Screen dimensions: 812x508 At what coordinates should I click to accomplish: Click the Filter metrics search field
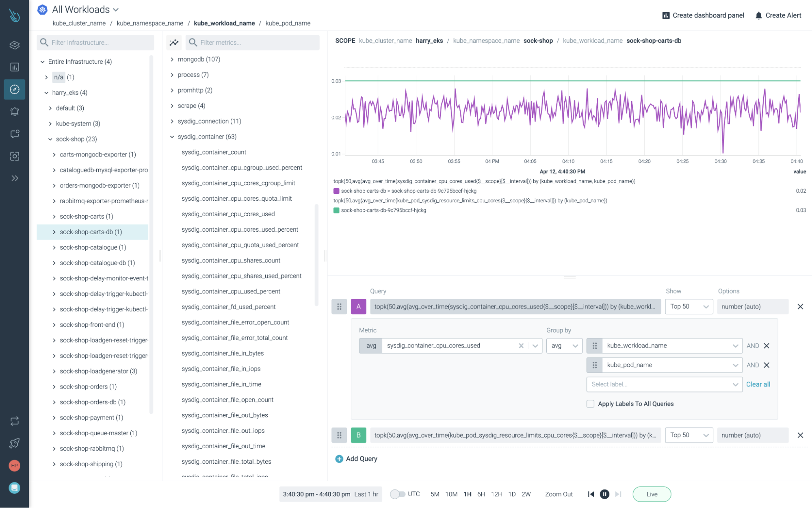(x=252, y=42)
